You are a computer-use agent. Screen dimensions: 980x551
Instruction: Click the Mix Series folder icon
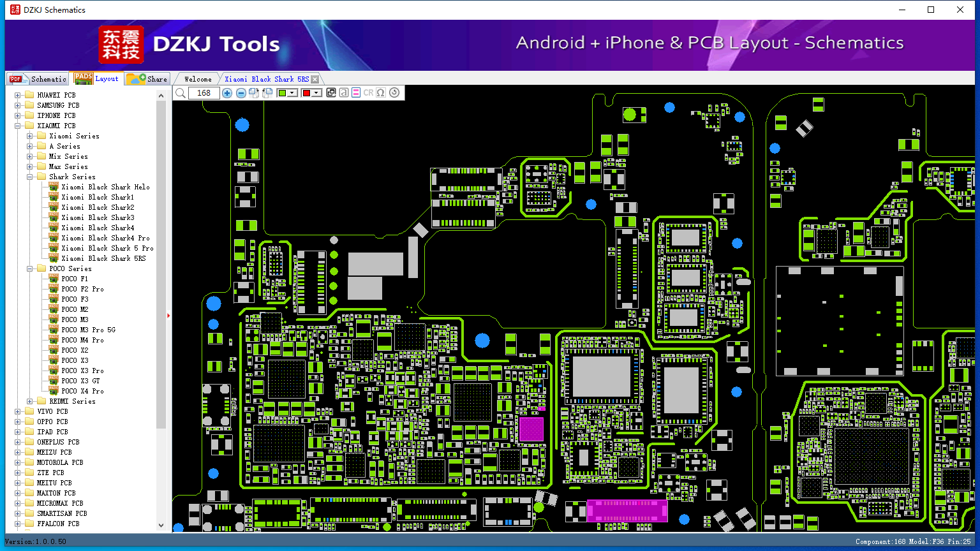(41, 156)
